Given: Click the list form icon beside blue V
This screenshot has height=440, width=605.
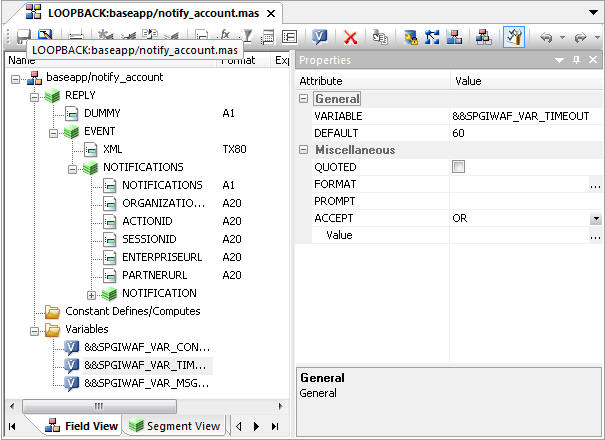Looking at the screenshot, I should [289, 37].
